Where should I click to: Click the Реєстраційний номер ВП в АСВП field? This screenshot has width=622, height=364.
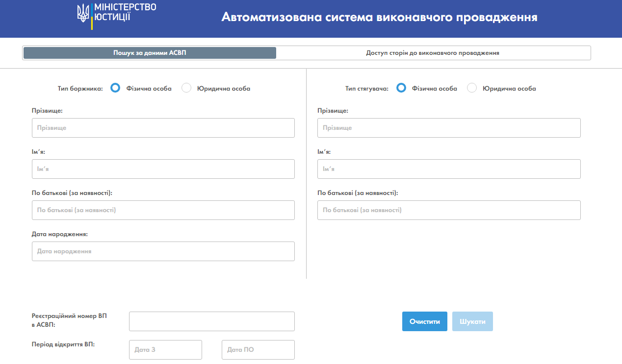[x=211, y=321]
